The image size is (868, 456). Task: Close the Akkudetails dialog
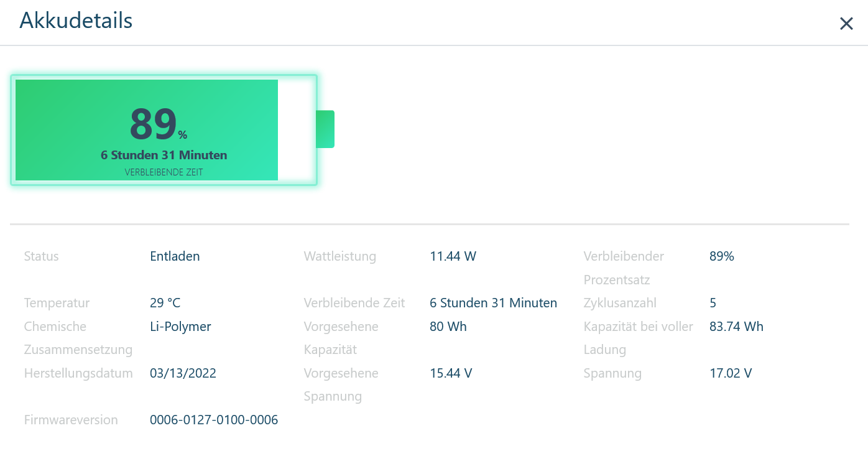pos(846,24)
